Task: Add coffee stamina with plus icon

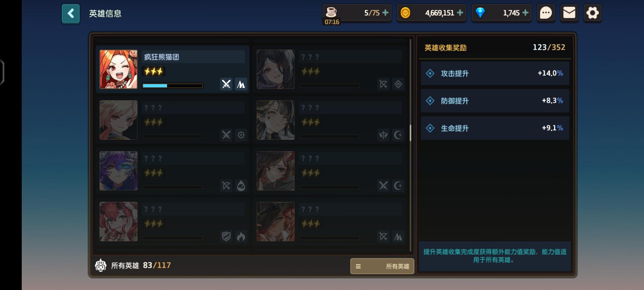Action: [385, 13]
